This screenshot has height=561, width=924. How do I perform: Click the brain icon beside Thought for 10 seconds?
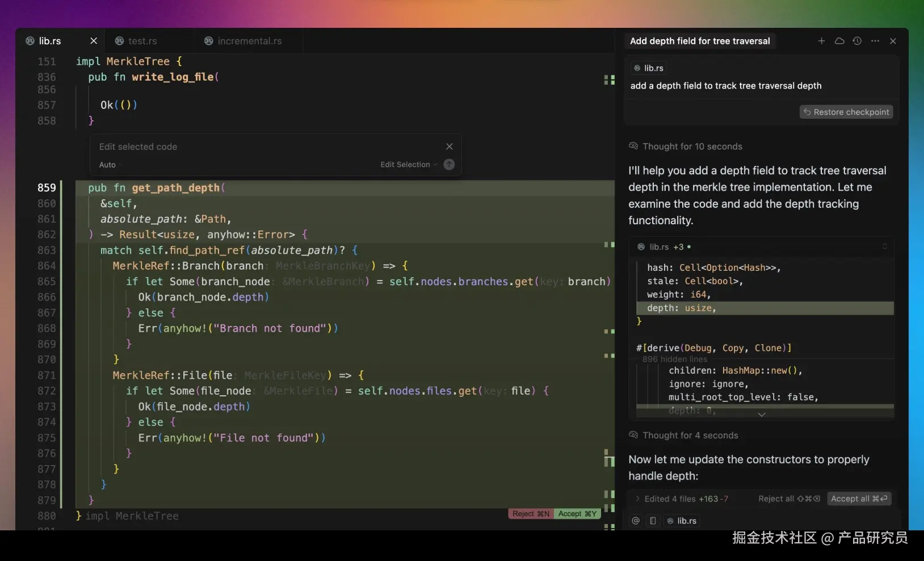click(633, 146)
